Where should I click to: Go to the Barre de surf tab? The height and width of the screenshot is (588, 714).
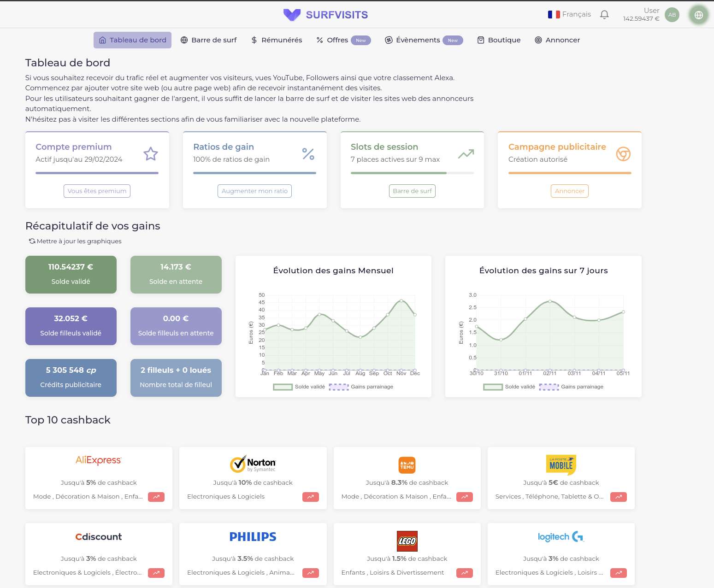click(209, 40)
